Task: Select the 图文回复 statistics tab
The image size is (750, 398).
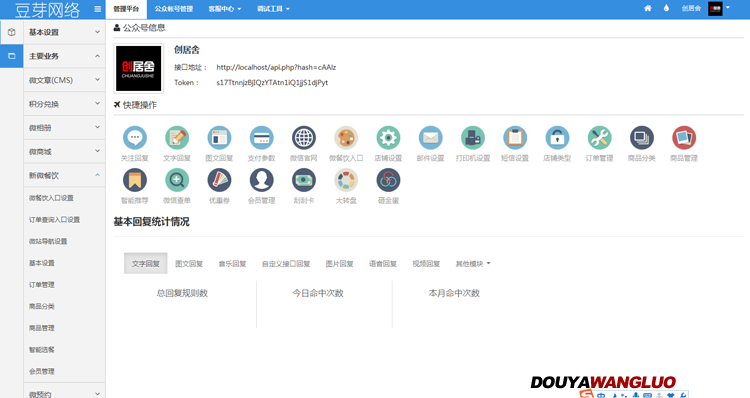Action: (x=189, y=264)
